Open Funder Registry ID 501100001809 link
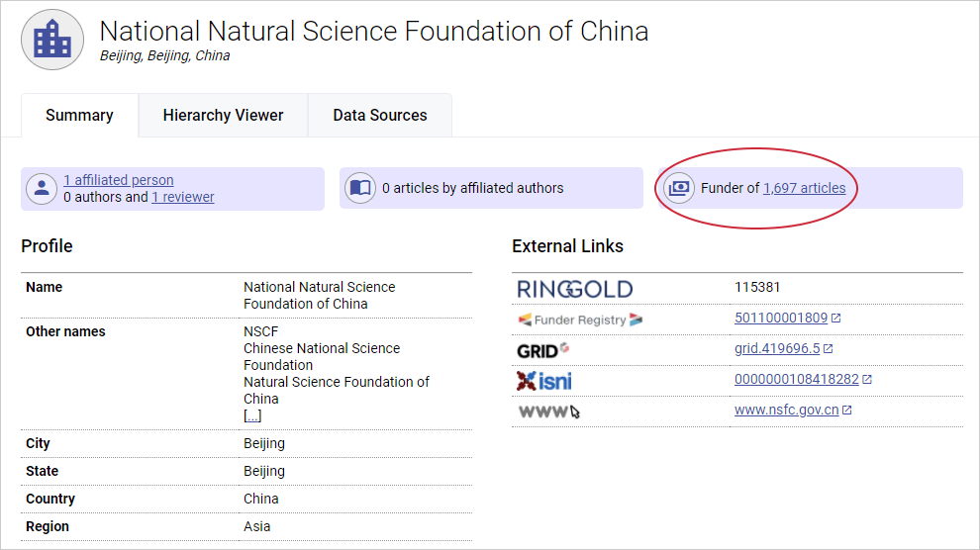Screen dimensions: 980x550 click(780, 319)
